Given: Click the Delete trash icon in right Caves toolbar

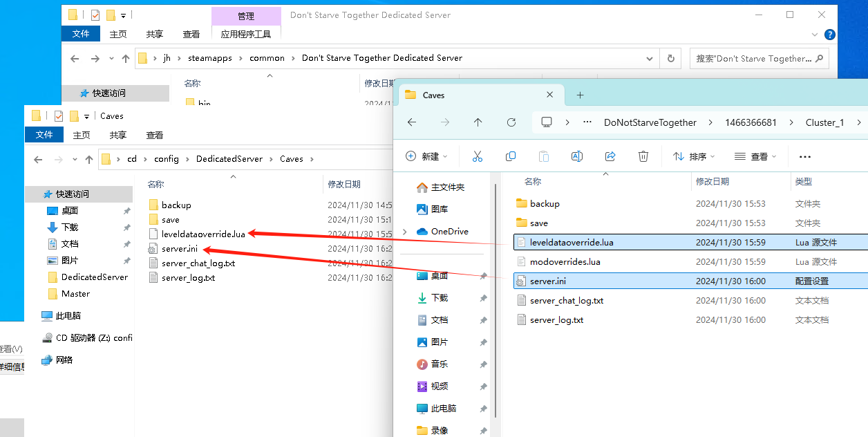Looking at the screenshot, I should tap(643, 156).
